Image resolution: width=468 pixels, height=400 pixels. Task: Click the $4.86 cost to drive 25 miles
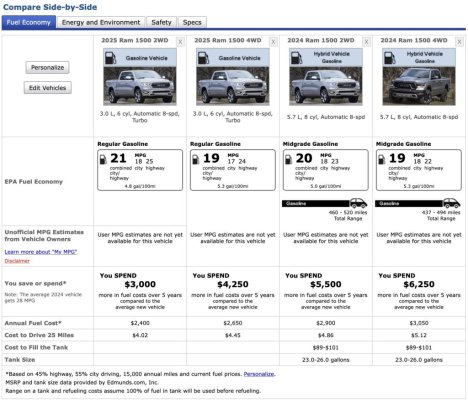[326, 335]
